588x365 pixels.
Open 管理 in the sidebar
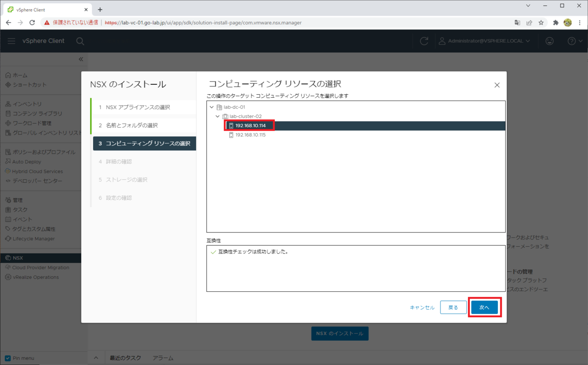coord(17,200)
